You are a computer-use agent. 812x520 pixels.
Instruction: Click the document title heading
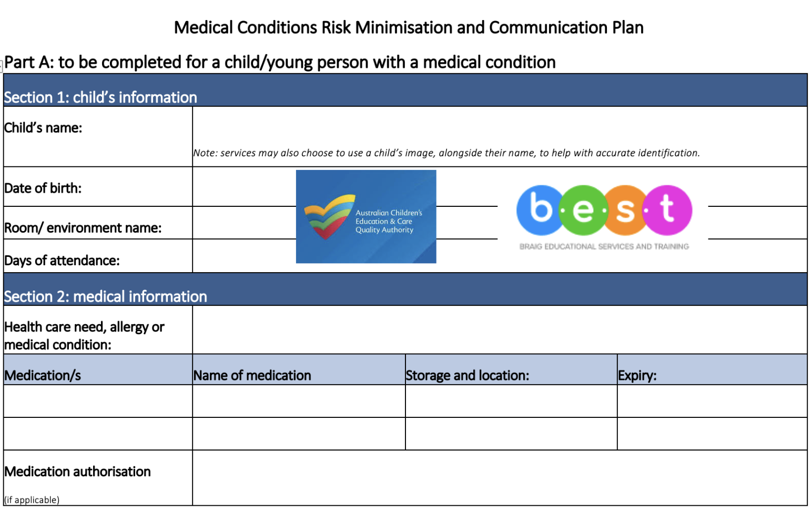[409, 27]
